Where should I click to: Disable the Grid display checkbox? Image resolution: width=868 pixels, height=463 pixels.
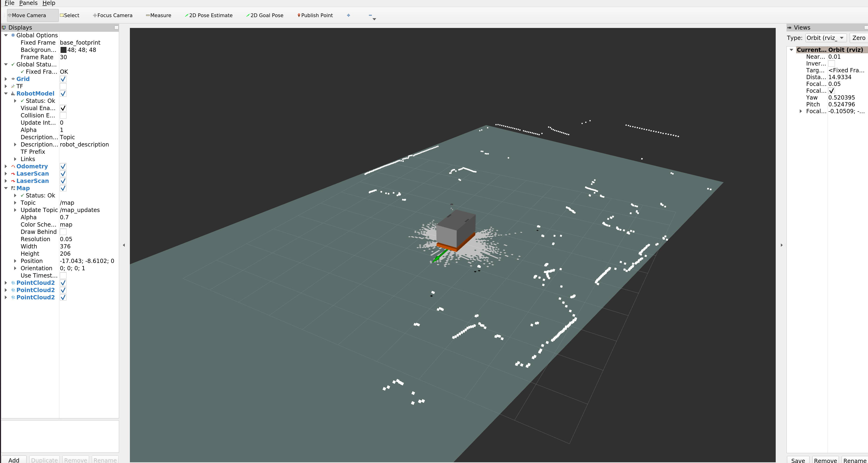click(x=63, y=79)
